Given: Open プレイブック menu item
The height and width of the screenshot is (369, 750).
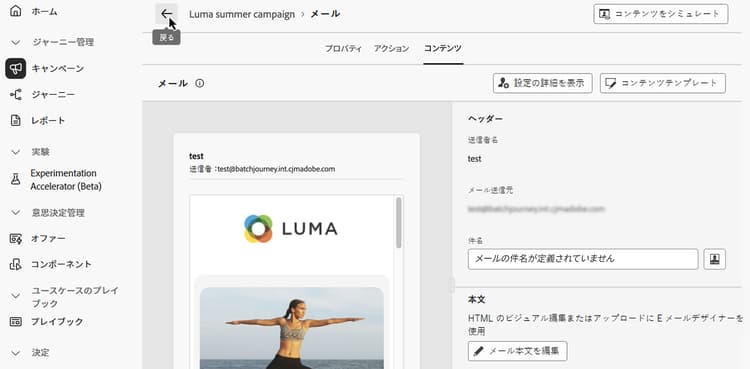Looking at the screenshot, I should point(57,322).
